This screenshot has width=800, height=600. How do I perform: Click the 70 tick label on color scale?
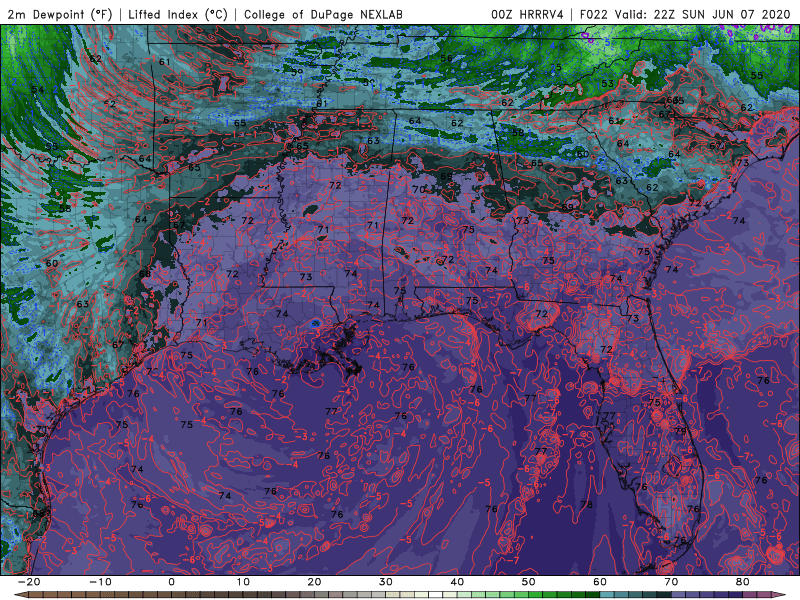pyautogui.click(x=671, y=582)
